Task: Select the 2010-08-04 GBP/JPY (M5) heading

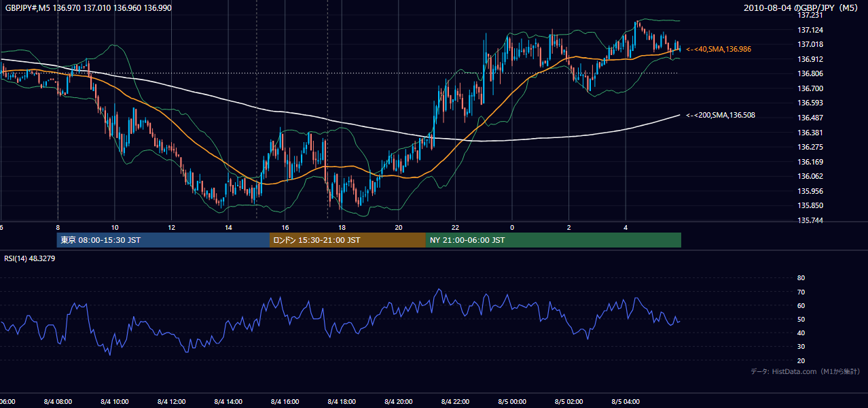Action: point(802,7)
